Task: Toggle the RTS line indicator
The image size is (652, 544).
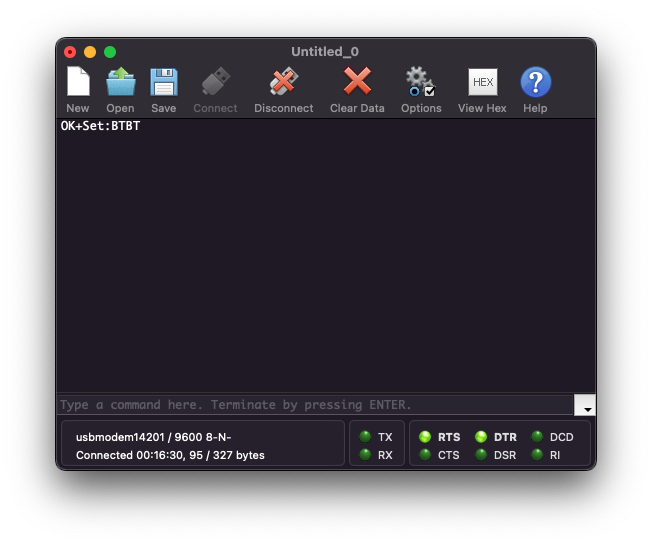Action: [425, 437]
